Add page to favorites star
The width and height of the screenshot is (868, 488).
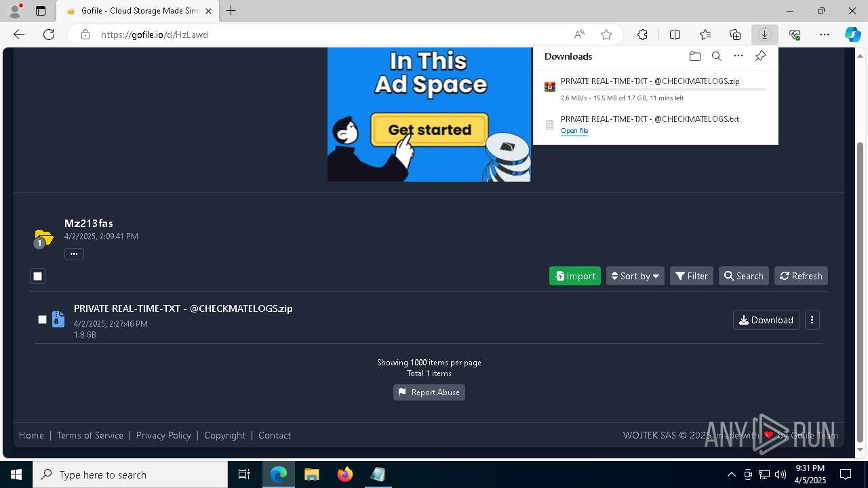(606, 35)
